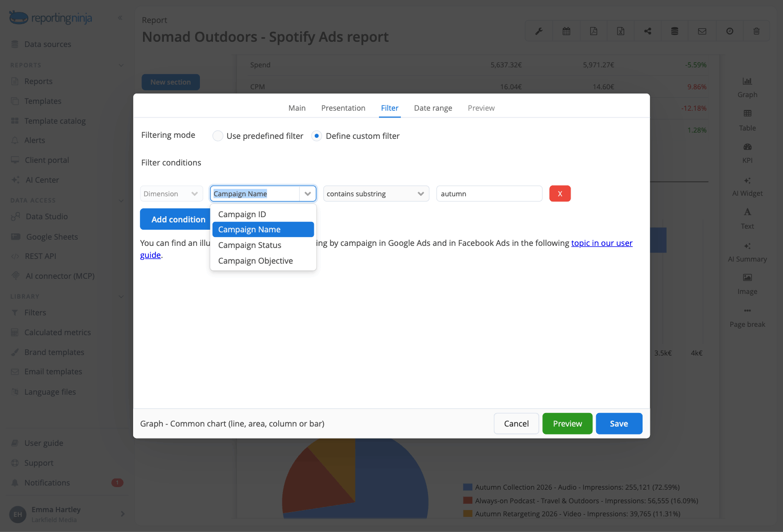The image size is (783, 532).
Task: Select the Define custom filter radio button
Action: pyautogui.click(x=316, y=136)
